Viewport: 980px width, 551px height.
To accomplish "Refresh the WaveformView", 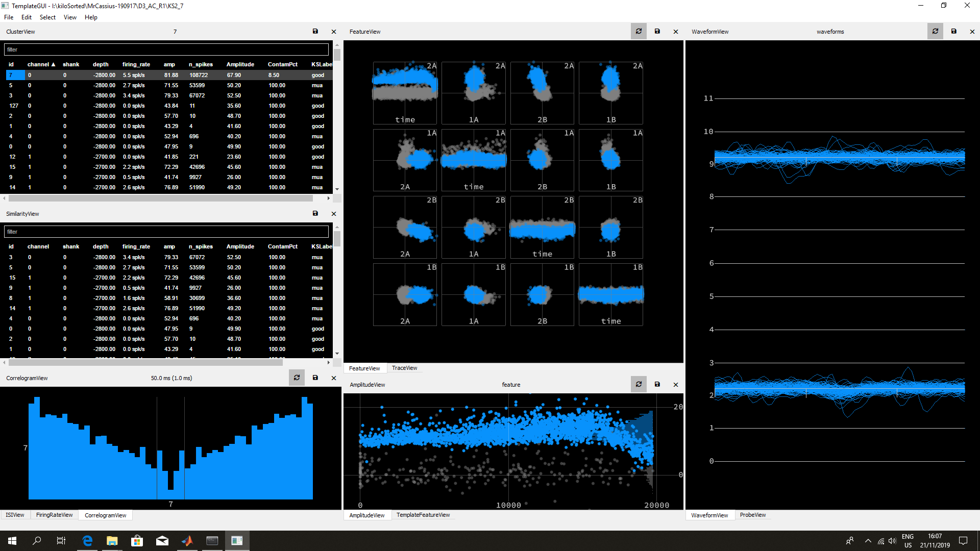I will (935, 31).
